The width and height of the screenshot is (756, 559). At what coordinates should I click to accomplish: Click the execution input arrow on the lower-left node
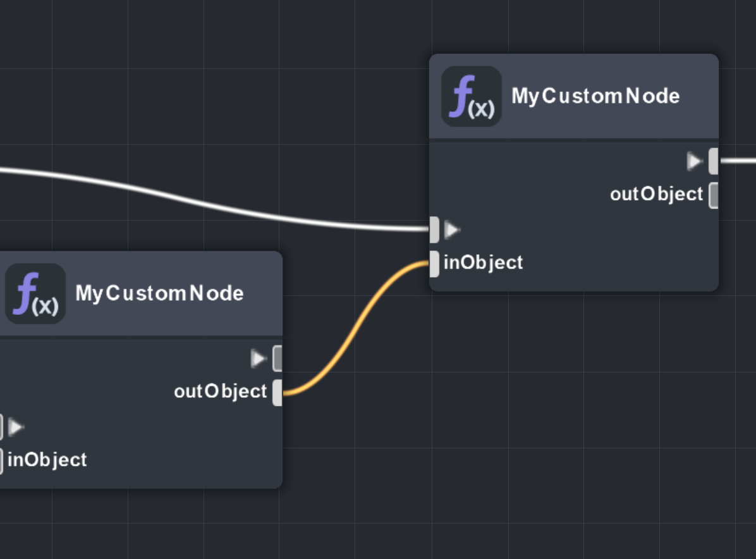coord(16,427)
